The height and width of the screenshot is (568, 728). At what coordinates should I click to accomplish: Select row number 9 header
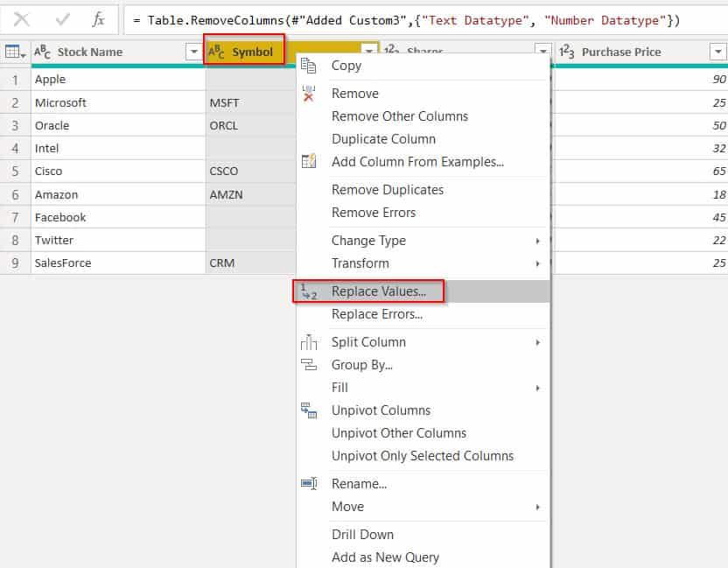tap(16, 263)
